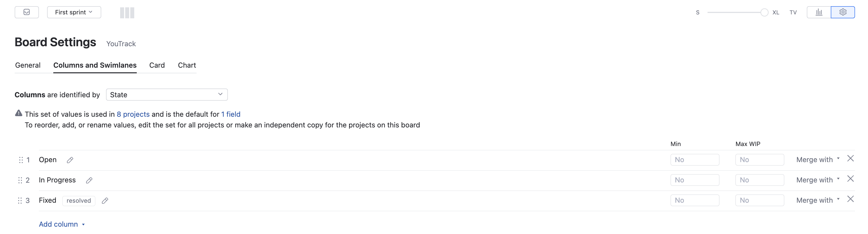Click the board settings gear icon
This screenshot has width=868, height=234.
(843, 12)
